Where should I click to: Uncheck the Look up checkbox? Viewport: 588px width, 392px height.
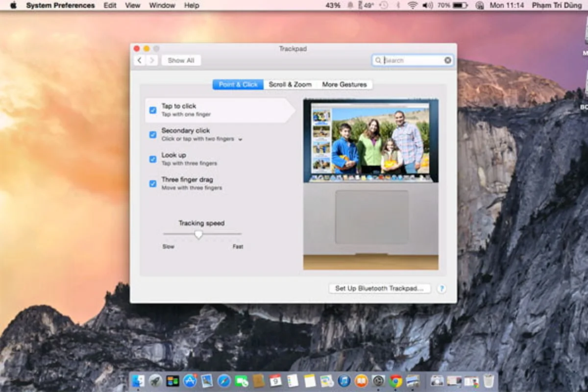[153, 159]
